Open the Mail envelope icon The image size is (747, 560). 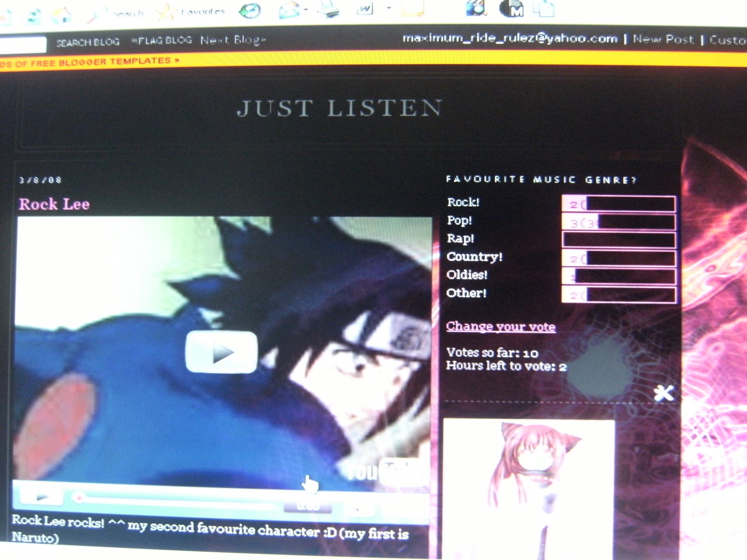[289, 9]
